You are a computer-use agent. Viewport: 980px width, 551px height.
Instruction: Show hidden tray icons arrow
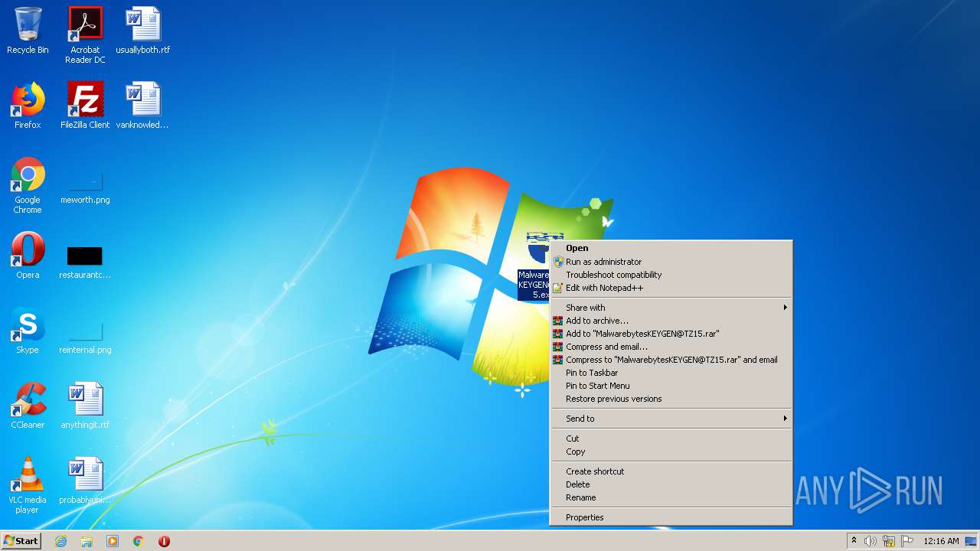(854, 541)
